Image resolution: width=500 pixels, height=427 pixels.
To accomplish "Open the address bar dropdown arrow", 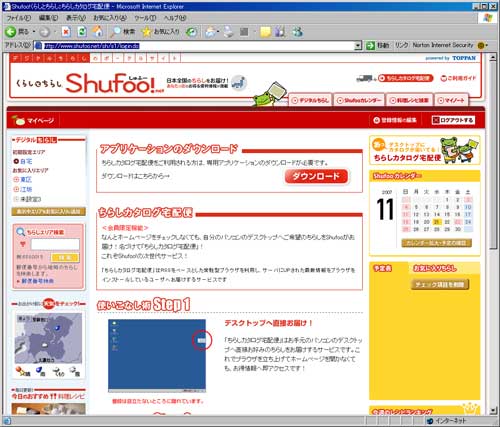I will (x=358, y=46).
